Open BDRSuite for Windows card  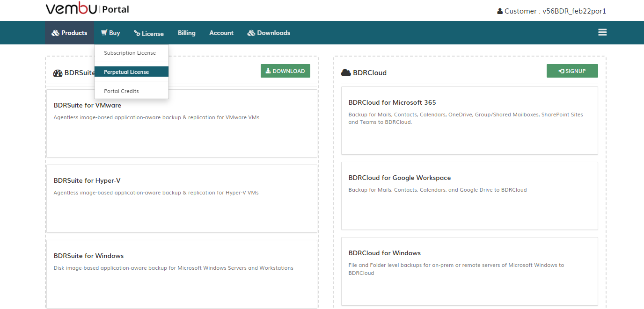click(182, 274)
